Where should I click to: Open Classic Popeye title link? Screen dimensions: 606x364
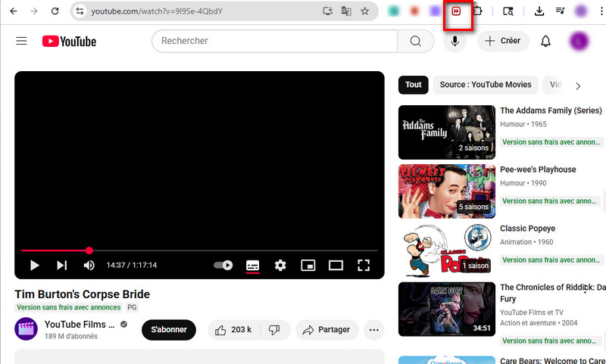tap(527, 229)
